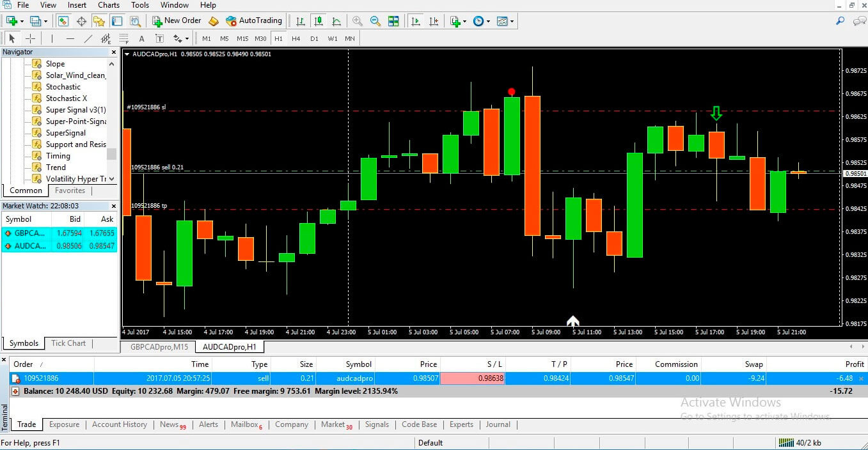Switch chart to line display

click(336, 20)
